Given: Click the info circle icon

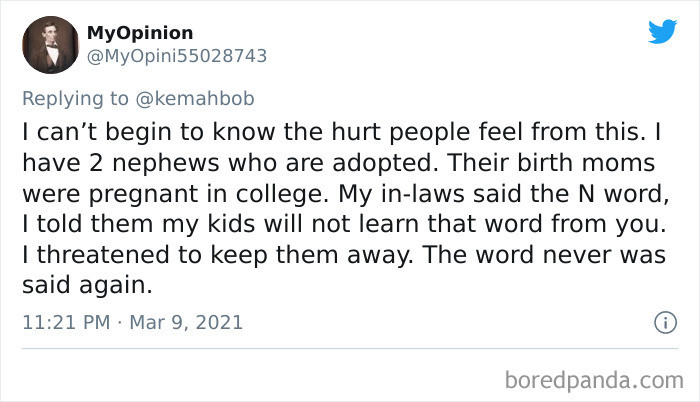Looking at the screenshot, I should tap(661, 323).
